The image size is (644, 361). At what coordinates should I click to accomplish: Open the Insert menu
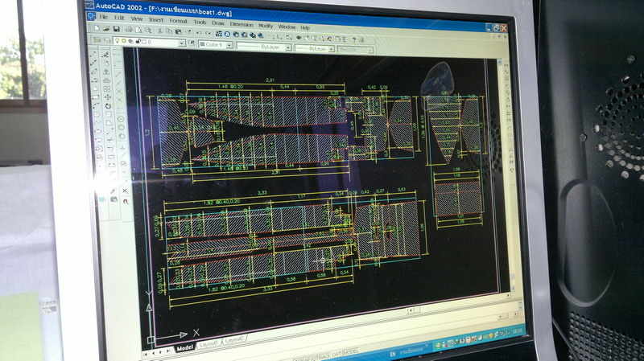(x=155, y=19)
